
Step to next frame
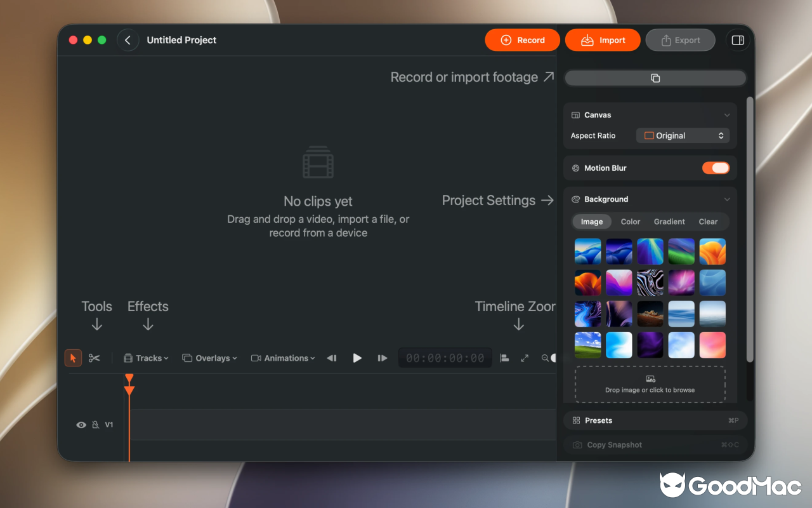[382, 358]
